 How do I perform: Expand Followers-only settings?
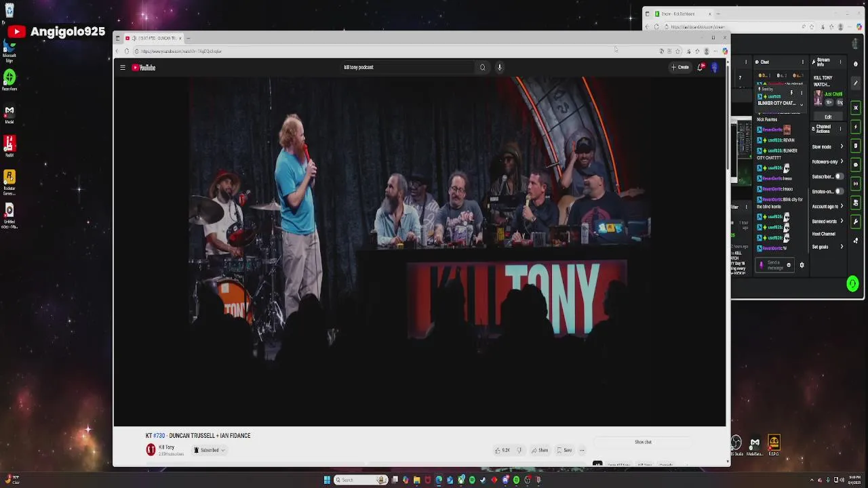[x=827, y=161]
